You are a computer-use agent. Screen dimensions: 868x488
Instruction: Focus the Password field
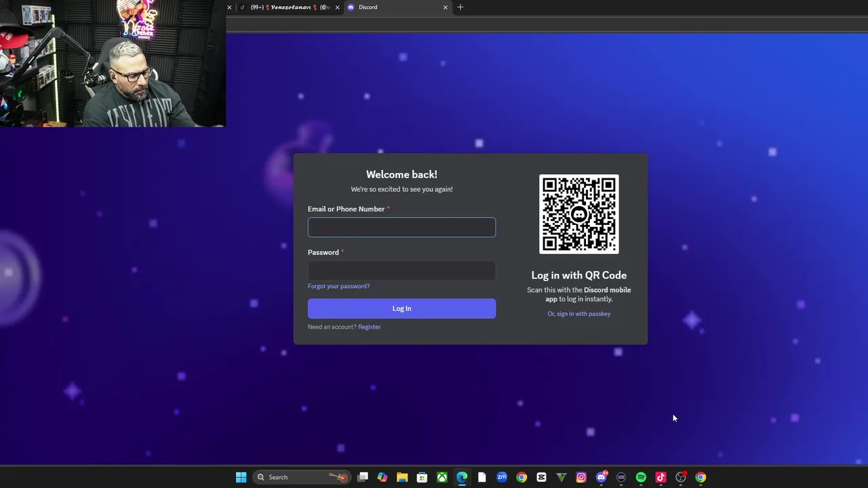click(x=401, y=270)
